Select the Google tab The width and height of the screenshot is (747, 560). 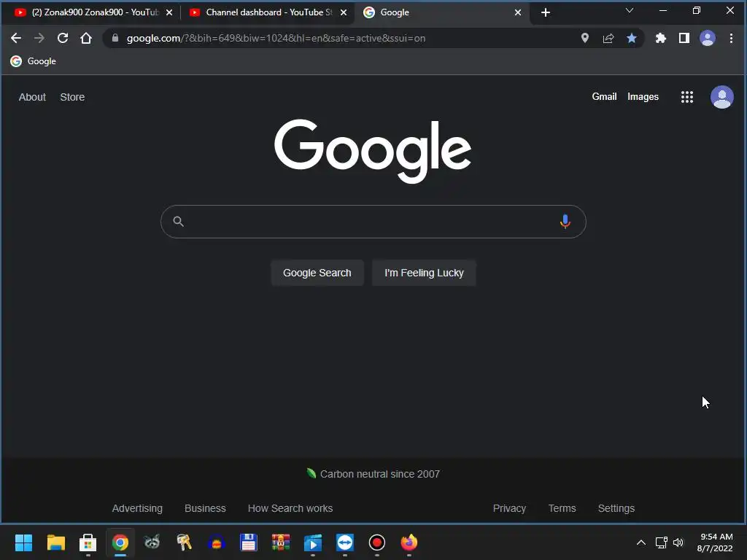coord(441,12)
